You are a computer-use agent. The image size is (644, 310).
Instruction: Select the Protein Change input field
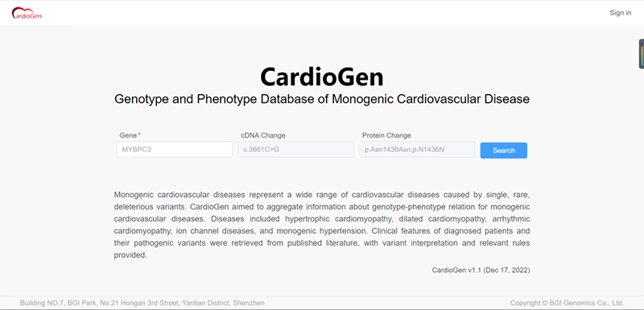click(417, 150)
